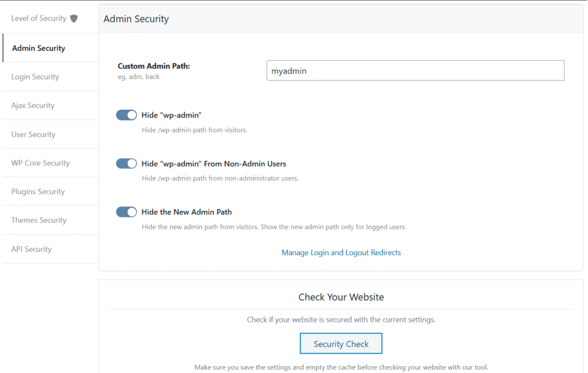Turn off the Hide the New Admin Path switch
The image size is (588, 373).
[126, 212]
